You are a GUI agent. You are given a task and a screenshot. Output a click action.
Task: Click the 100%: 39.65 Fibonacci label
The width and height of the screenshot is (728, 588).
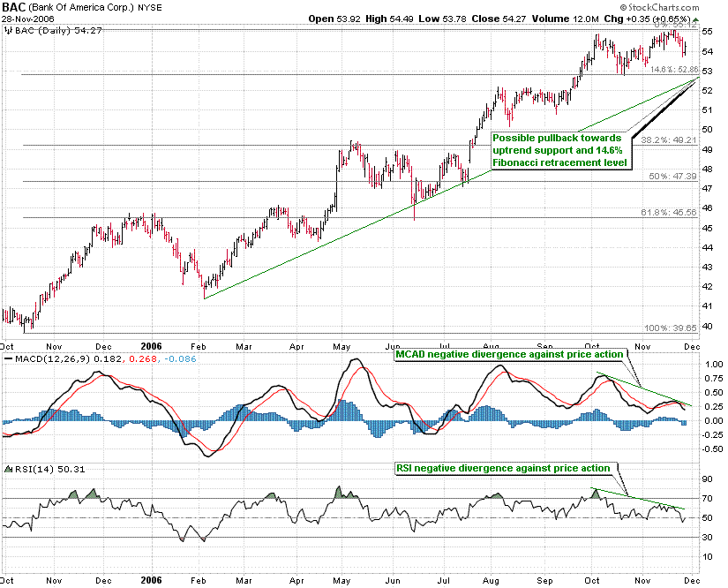tap(671, 328)
